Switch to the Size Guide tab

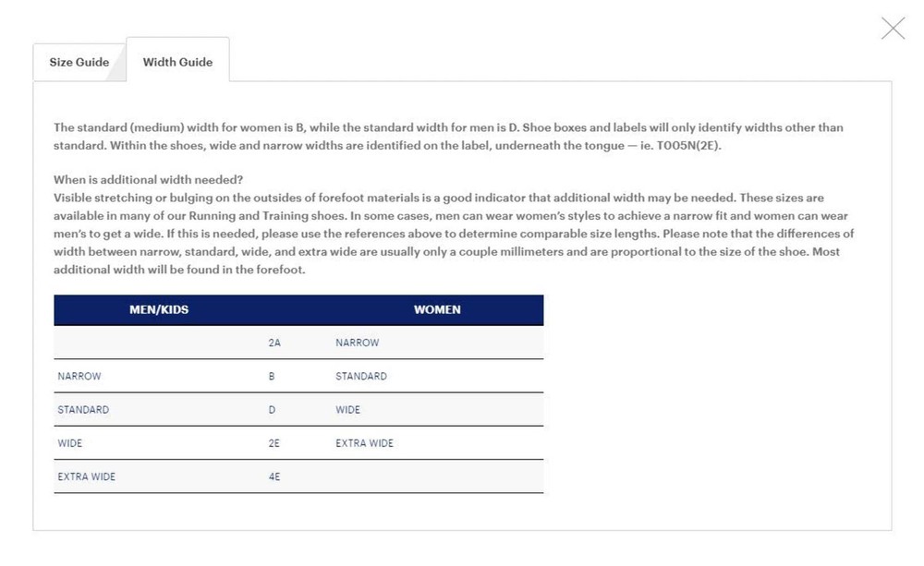(79, 63)
